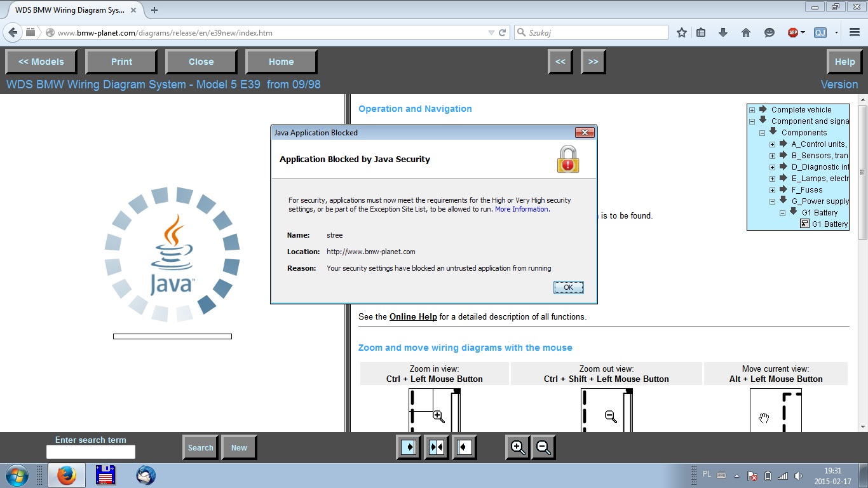
Task: Select the WDS BMW Wiring Diagram tab
Action: (72, 10)
